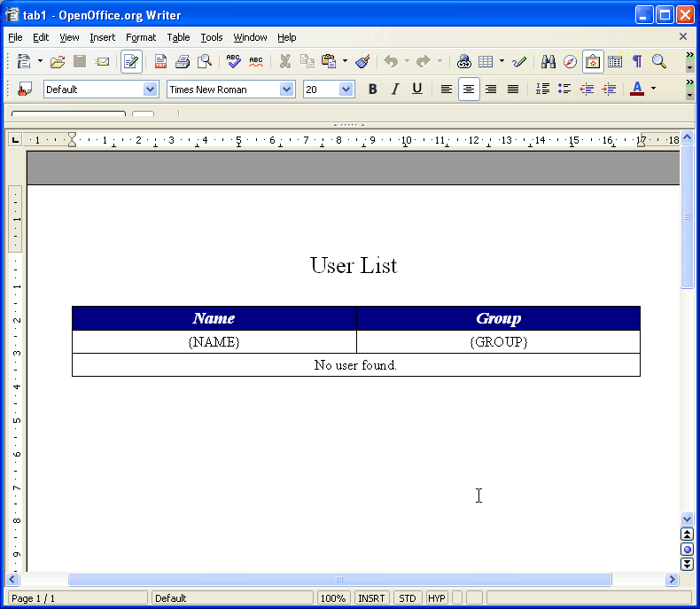This screenshot has height=609, width=700.
Task: Click the Save icon
Action: 80,61
